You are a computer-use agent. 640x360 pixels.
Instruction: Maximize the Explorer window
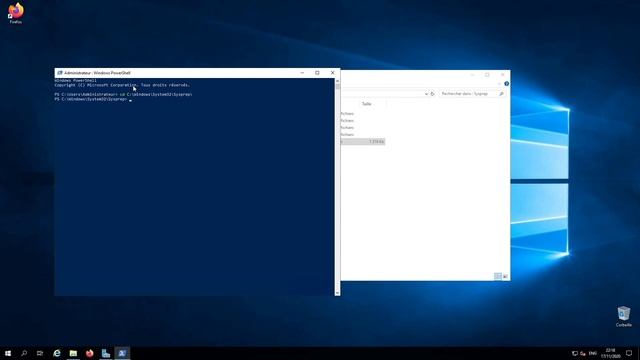[487, 75]
